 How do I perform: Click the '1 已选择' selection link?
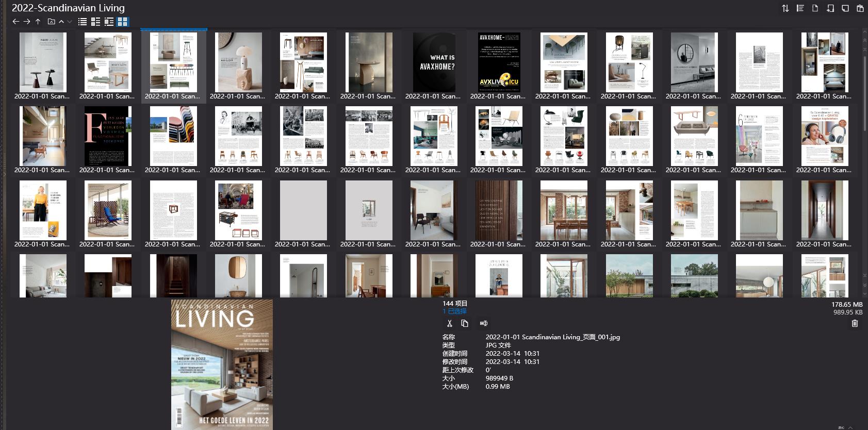point(454,311)
